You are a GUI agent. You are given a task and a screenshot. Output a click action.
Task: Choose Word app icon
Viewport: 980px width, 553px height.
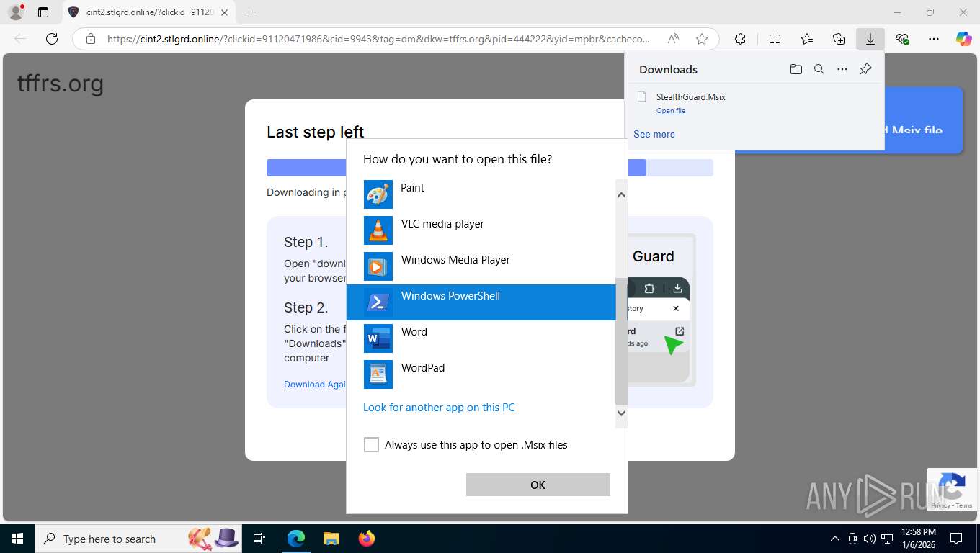[x=378, y=338]
